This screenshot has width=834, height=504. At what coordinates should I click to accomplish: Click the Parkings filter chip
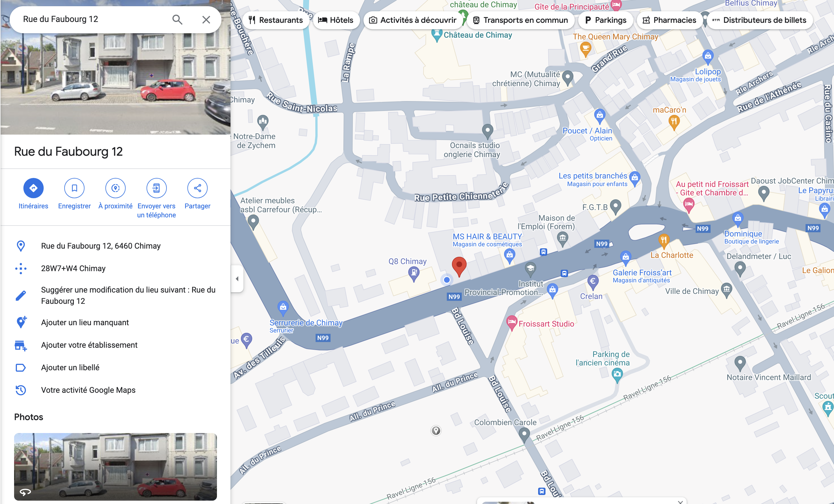pos(605,20)
